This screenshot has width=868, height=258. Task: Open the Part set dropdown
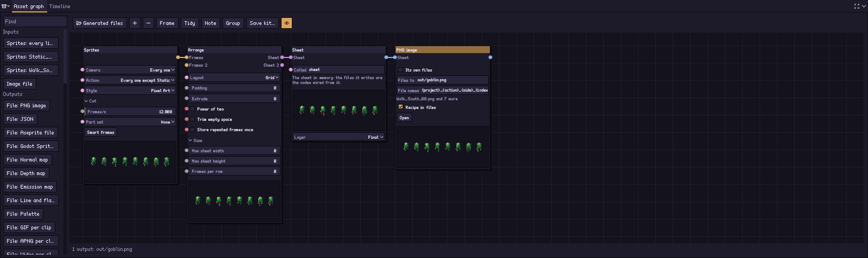tap(130, 122)
